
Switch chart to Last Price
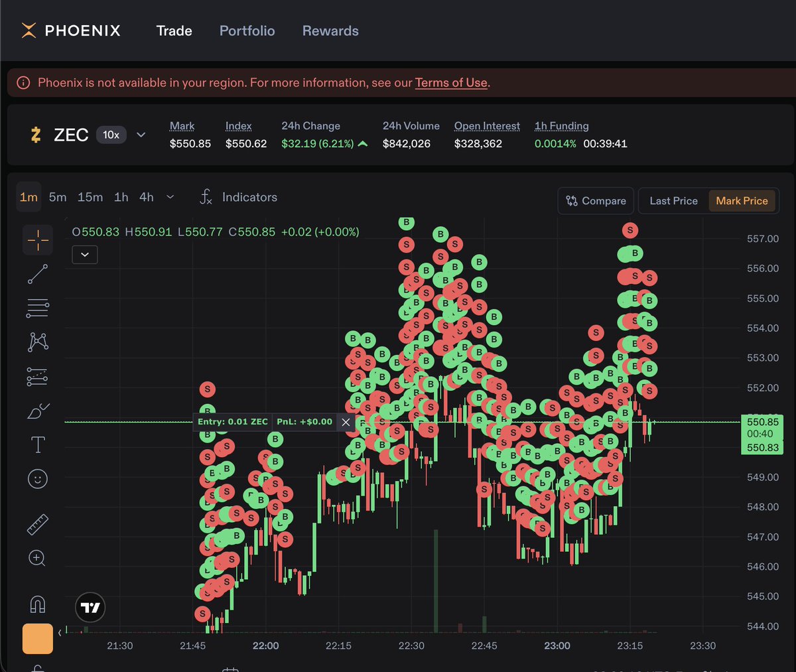click(x=673, y=201)
